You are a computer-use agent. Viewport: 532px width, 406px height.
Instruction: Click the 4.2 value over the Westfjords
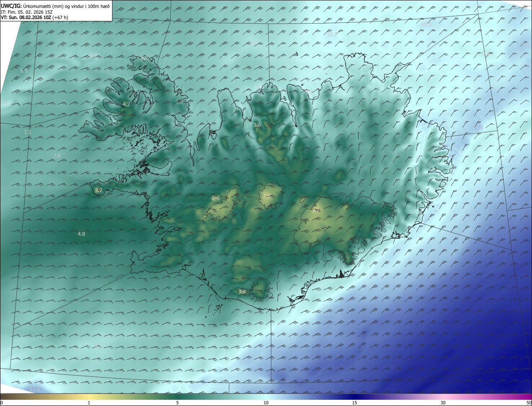(x=126, y=105)
